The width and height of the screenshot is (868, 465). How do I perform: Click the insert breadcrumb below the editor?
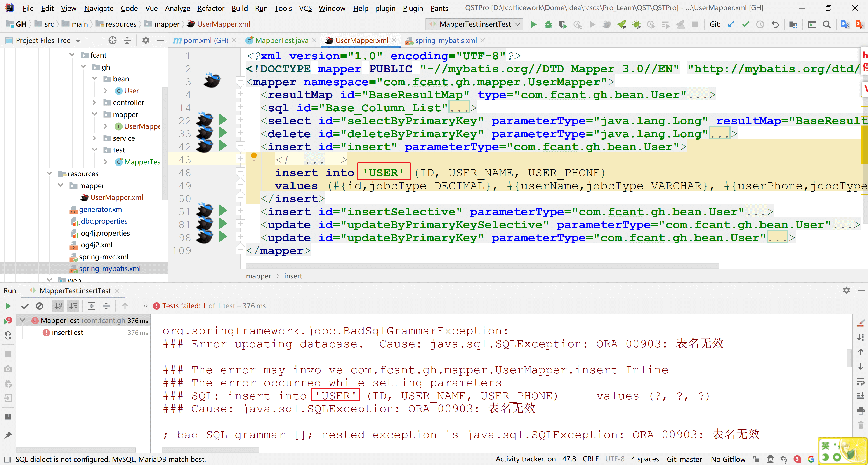293,276
